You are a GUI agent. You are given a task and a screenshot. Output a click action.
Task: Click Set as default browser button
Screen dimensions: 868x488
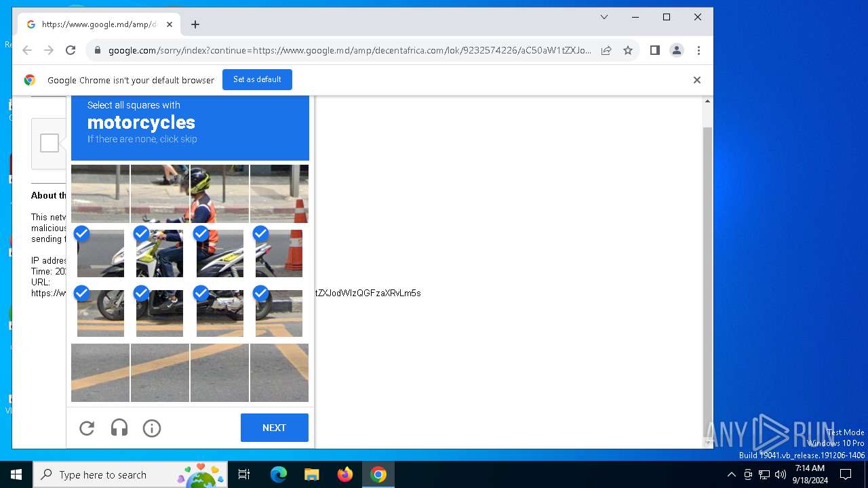[257, 79]
